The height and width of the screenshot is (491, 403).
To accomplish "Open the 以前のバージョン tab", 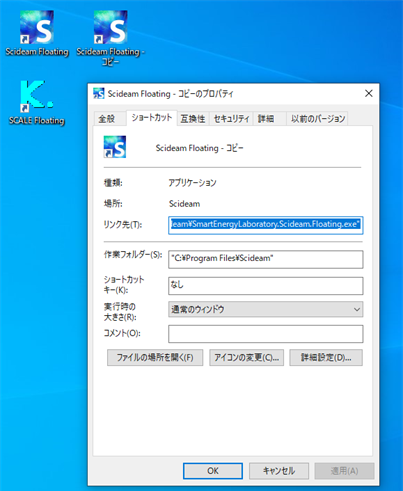I will coord(318,119).
